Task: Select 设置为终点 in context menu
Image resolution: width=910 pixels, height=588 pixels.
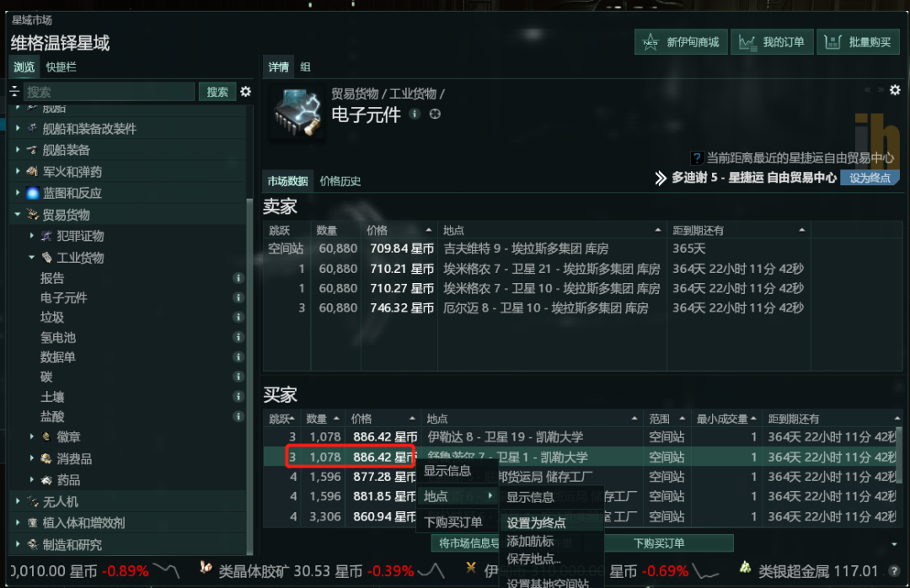Action: click(x=536, y=522)
